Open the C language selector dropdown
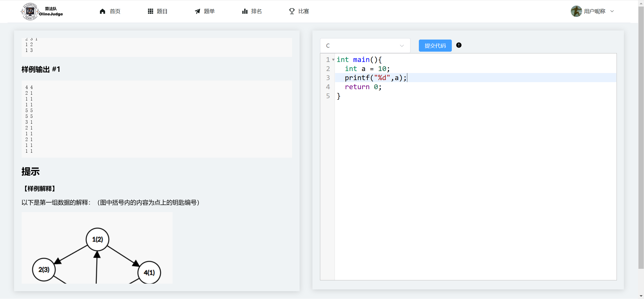644x299 pixels. [365, 46]
